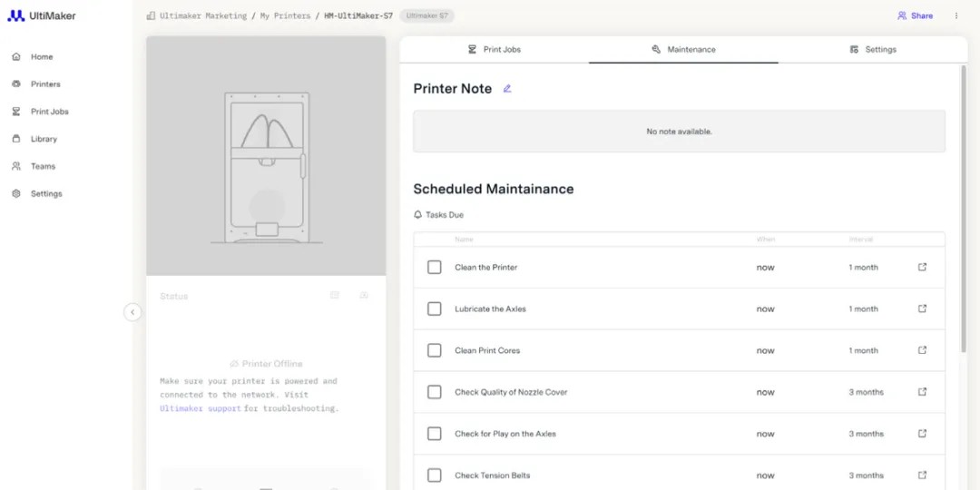
Task: Click the My Printers breadcrumb
Action: point(285,16)
